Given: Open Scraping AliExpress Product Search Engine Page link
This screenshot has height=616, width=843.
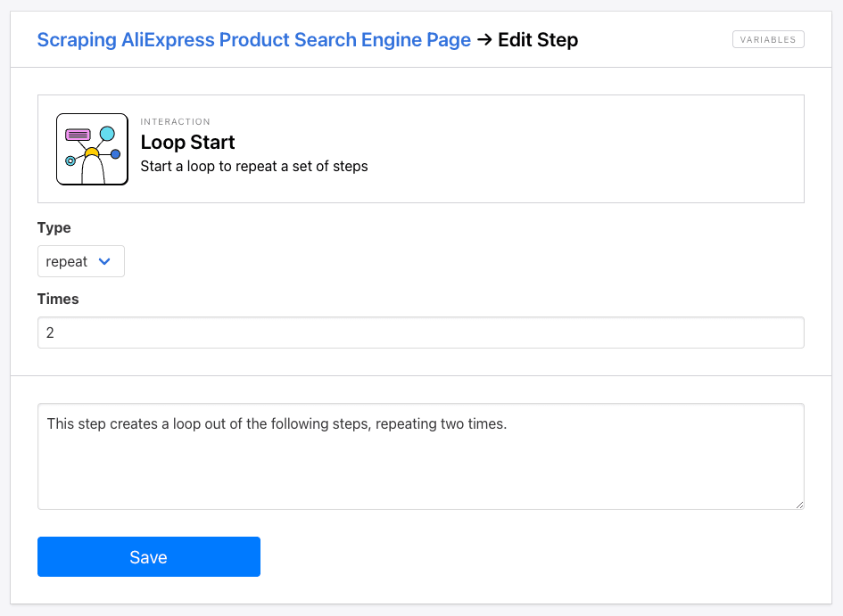Looking at the screenshot, I should (x=253, y=40).
